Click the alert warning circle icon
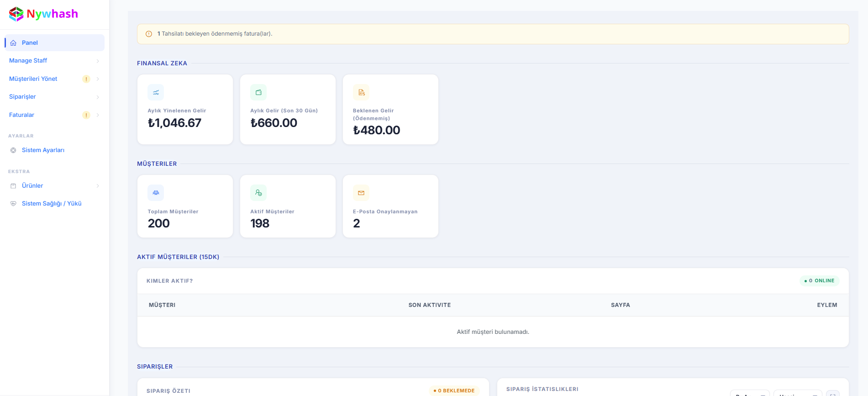Screen dimensions: 868x396 tap(149, 34)
